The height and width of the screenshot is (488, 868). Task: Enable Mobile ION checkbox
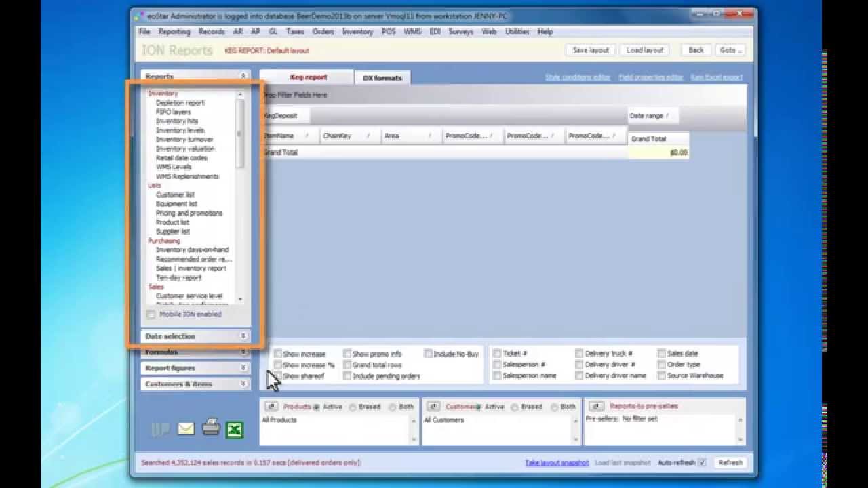pyautogui.click(x=151, y=314)
